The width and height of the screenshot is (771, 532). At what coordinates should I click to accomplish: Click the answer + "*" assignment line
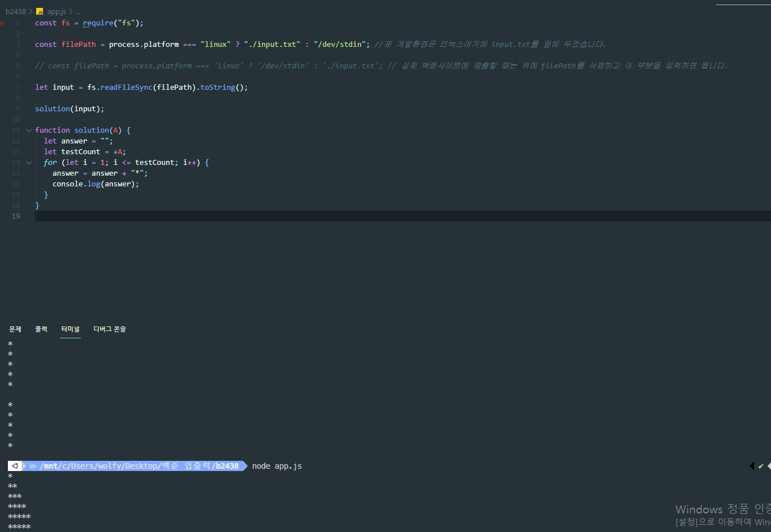click(x=100, y=173)
